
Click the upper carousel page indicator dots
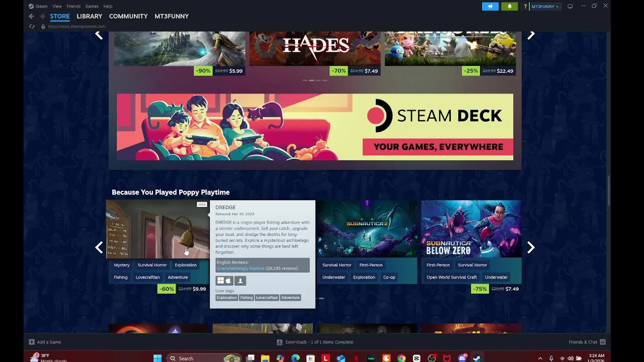point(315,80)
